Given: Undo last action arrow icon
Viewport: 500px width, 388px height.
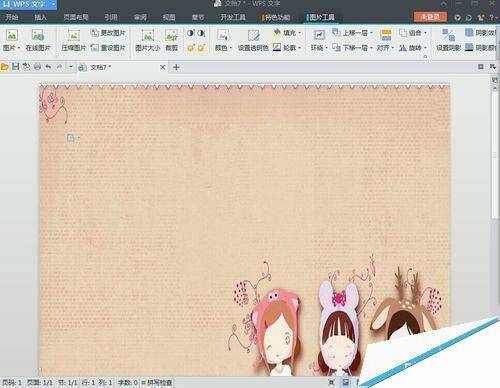Looking at the screenshot, I should (48, 67).
